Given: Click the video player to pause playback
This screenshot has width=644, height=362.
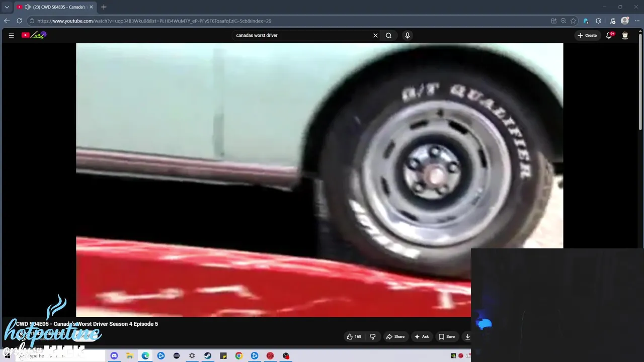Looking at the screenshot, I should coord(319,180).
